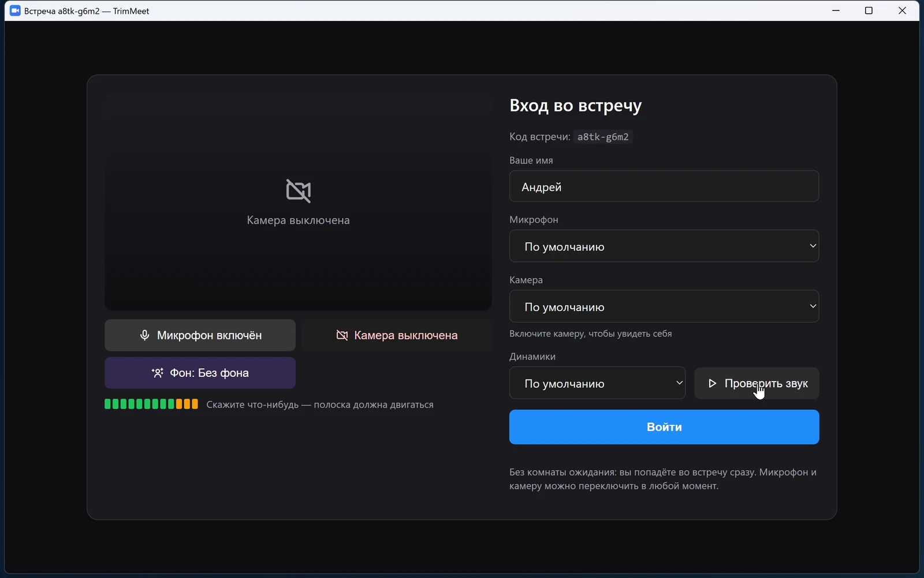
Task: Click the Вход во встречу heading
Action: click(x=576, y=106)
